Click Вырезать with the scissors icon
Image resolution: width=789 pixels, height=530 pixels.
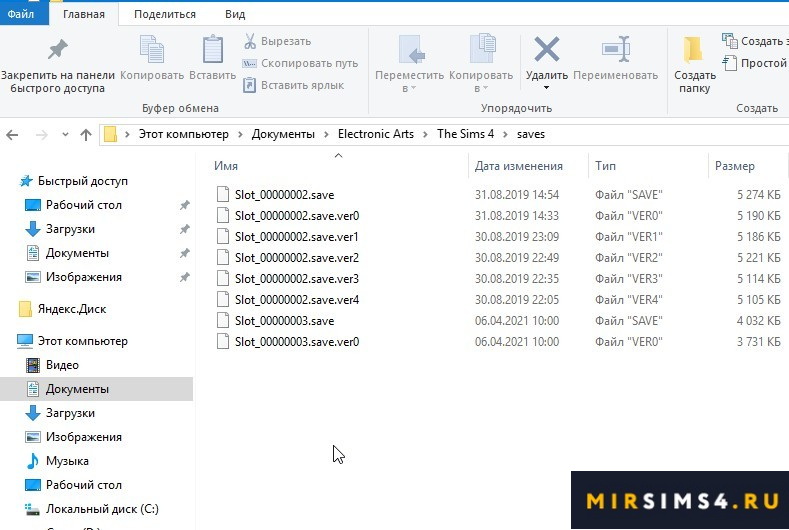click(x=277, y=41)
